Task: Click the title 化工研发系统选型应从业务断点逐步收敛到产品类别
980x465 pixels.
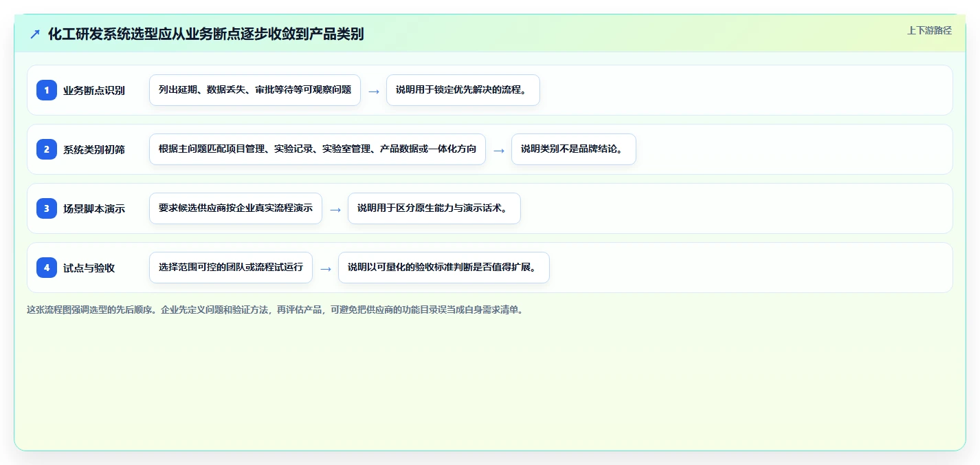Action: [x=205, y=34]
